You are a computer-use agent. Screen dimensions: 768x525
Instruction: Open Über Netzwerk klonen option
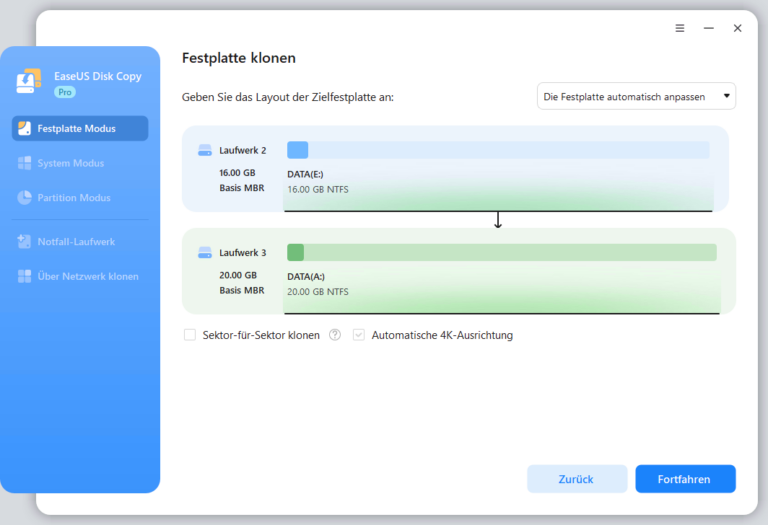coord(80,276)
